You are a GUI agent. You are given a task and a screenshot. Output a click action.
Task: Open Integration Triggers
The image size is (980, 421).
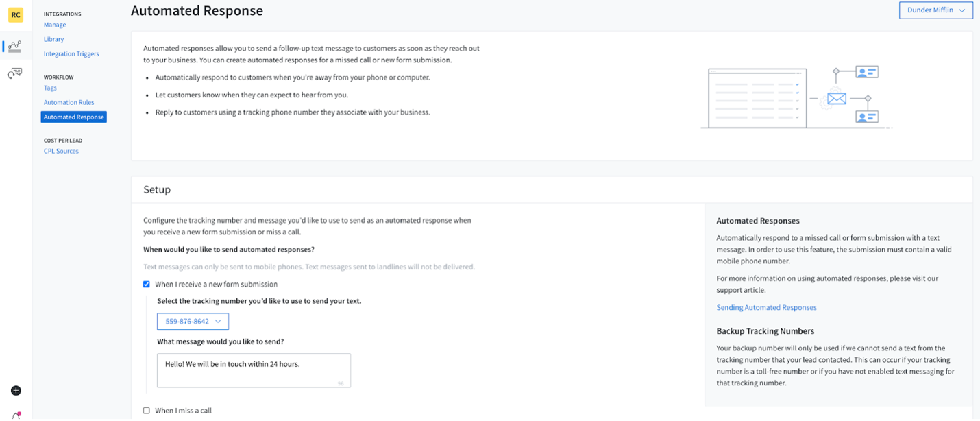(x=71, y=53)
